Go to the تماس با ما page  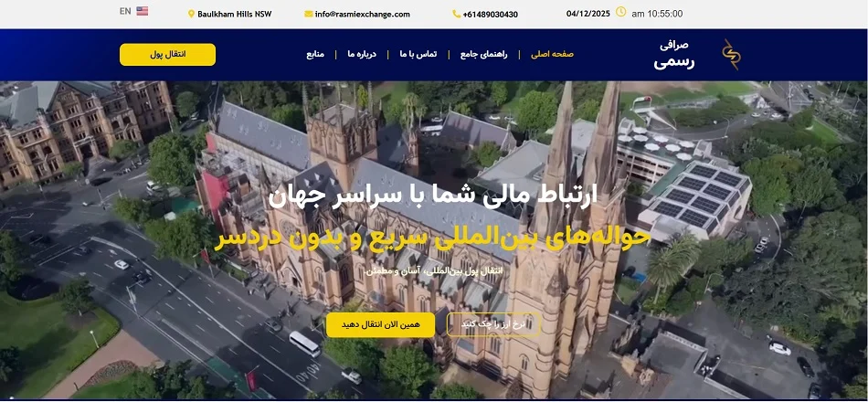[418, 55]
